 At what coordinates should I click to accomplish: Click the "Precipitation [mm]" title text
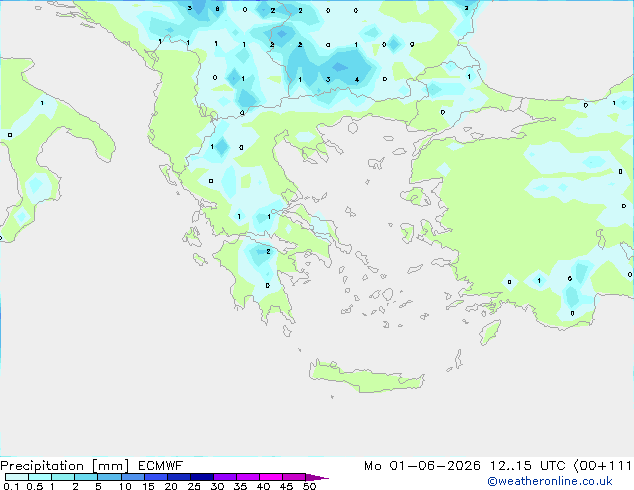click(x=65, y=466)
